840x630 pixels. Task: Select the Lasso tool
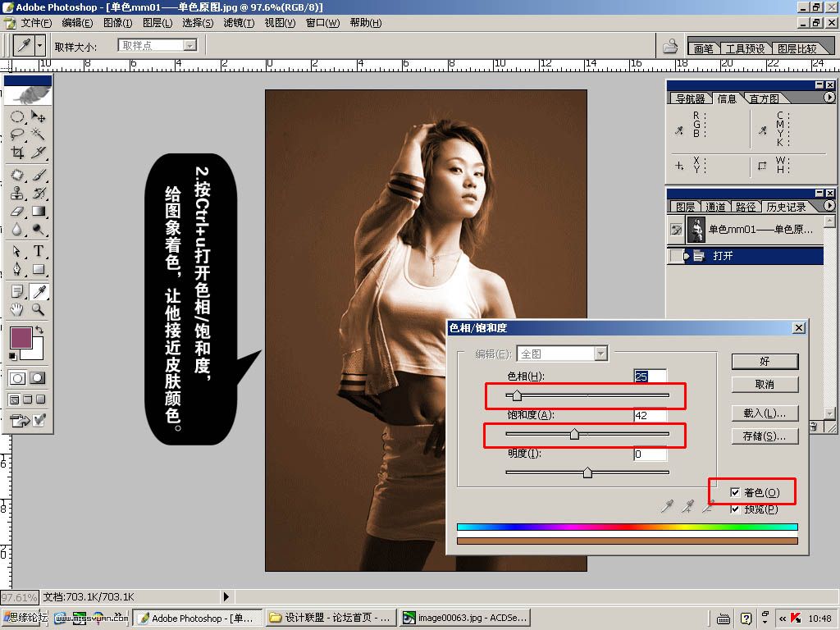coord(17,134)
